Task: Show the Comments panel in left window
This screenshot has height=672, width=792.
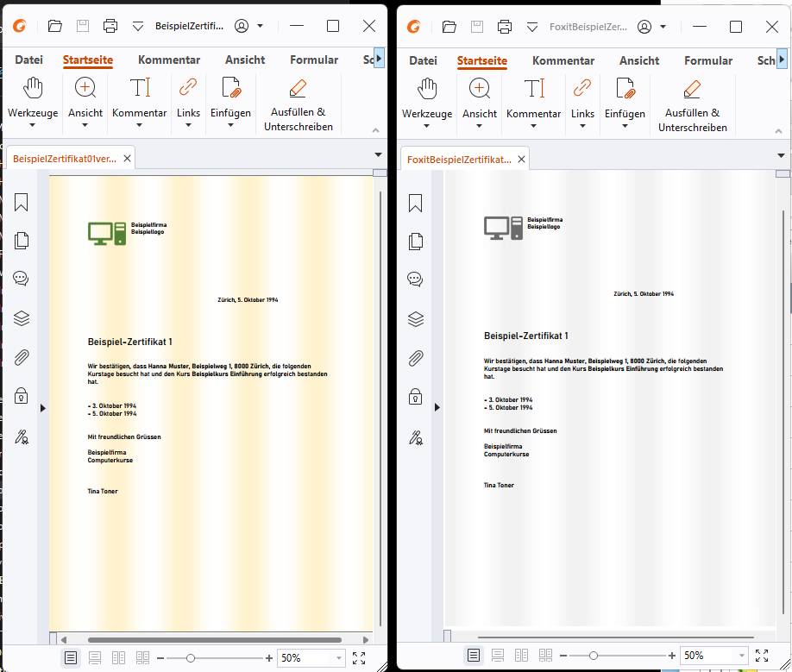Action: click(x=21, y=278)
